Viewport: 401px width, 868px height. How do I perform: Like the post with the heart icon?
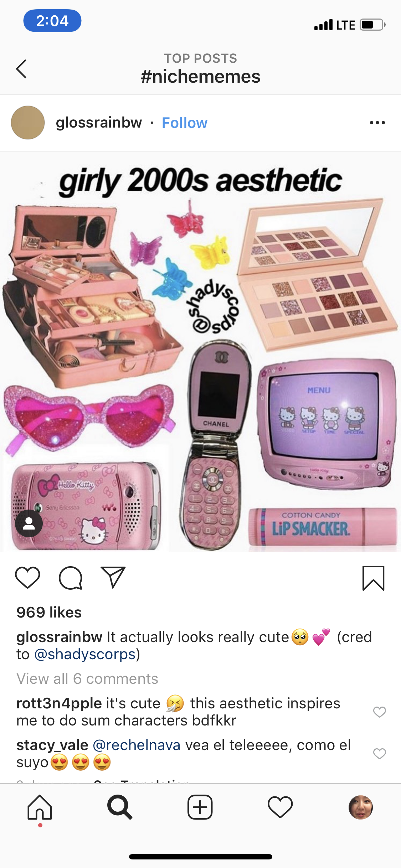(27, 578)
